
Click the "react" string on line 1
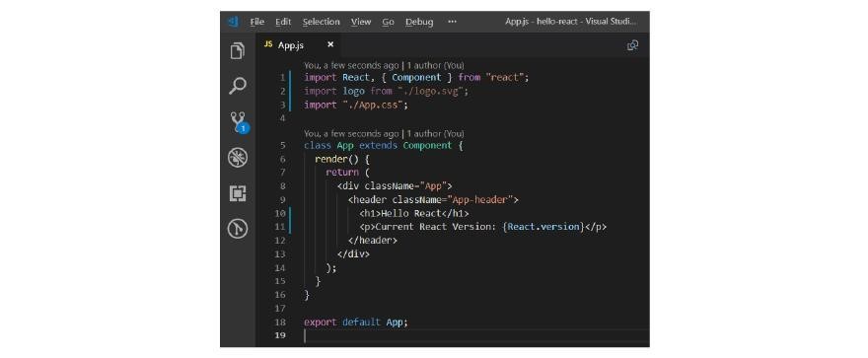tap(504, 78)
